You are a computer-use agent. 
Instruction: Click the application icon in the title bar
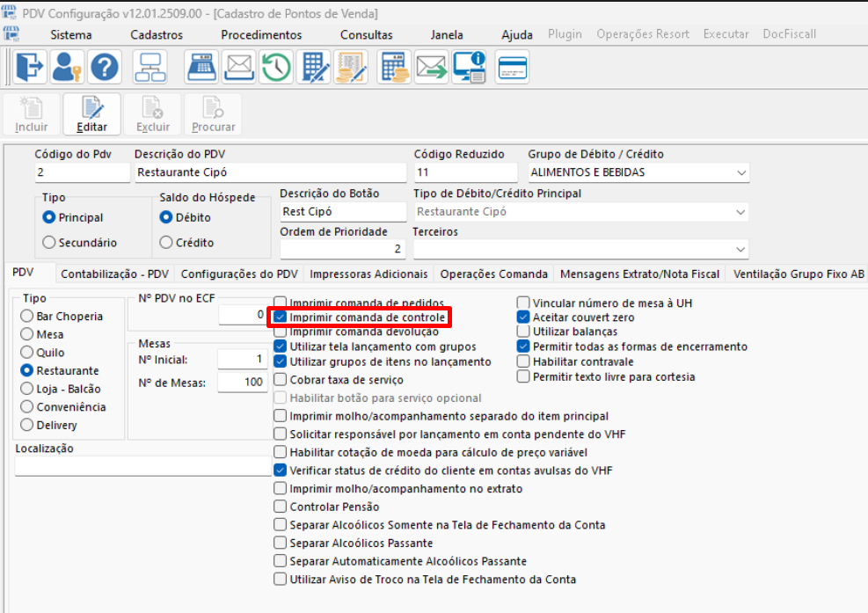pyautogui.click(x=10, y=12)
